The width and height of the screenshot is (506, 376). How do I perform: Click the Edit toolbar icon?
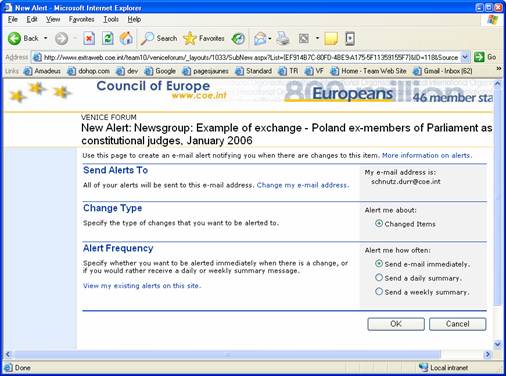point(304,39)
